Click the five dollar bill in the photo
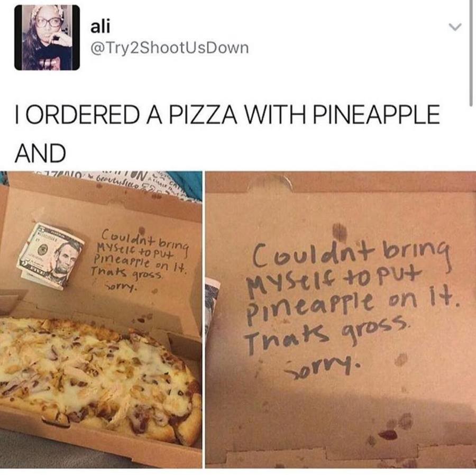The width and height of the screenshot is (476, 475). [51, 256]
